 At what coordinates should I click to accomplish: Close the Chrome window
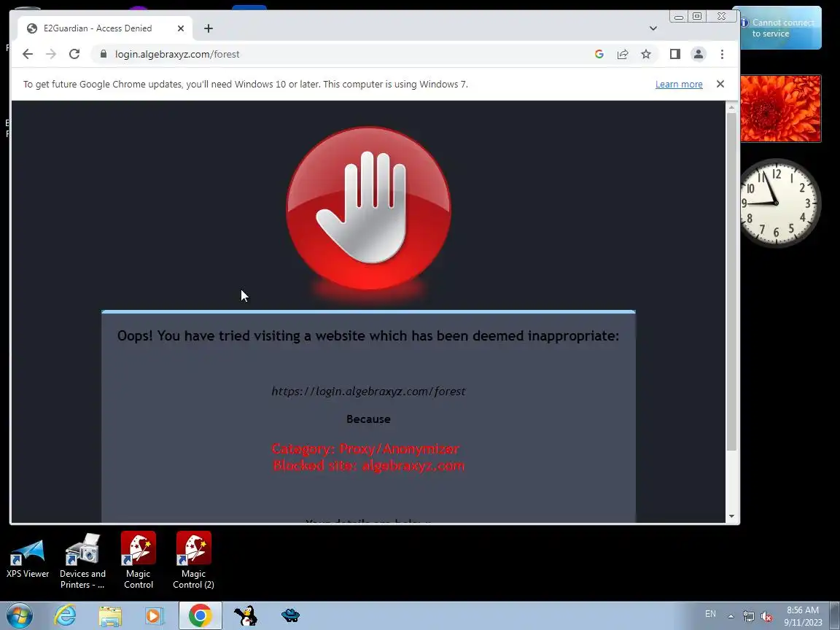click(x=722, y=17)
